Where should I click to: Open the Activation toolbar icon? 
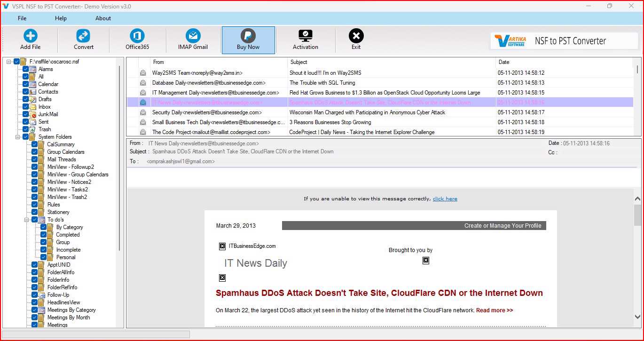pos(306,36)
